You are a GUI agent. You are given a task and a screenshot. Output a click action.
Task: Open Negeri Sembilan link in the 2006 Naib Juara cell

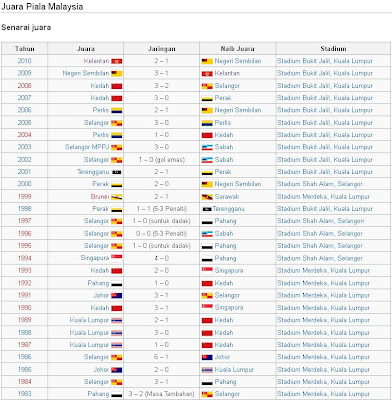pyautogui.click(x=238, y=110)
